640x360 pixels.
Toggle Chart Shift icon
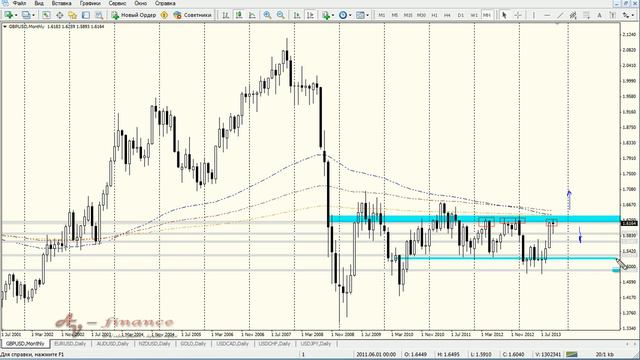(x=310, y=15)
